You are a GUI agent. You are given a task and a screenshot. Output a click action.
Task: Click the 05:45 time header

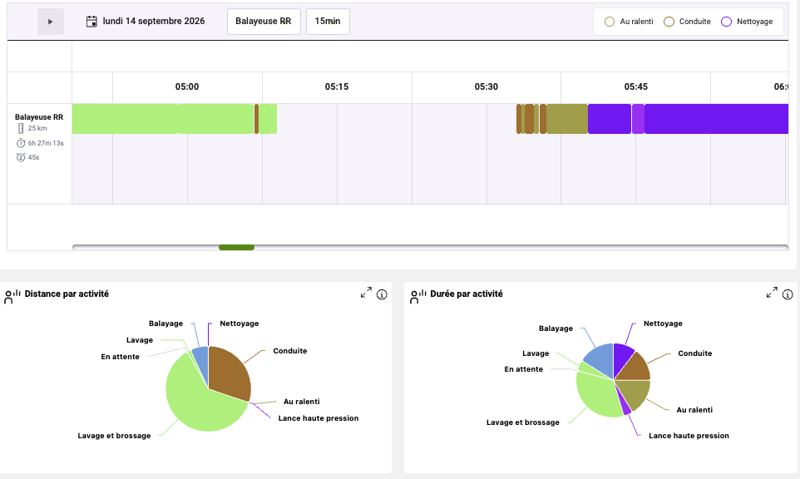coord(636,87)
